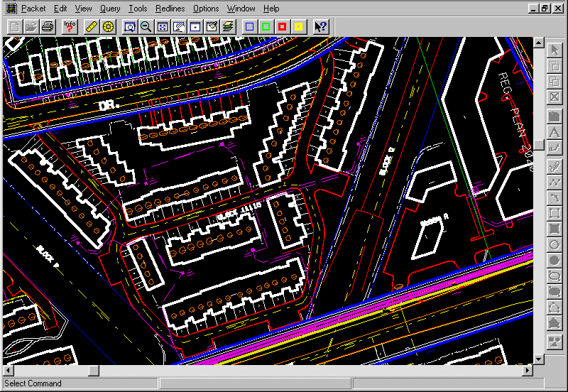568x392 pixels.
Task: Click the zoom window magnifier icon
Action: (x=129, y=26)
